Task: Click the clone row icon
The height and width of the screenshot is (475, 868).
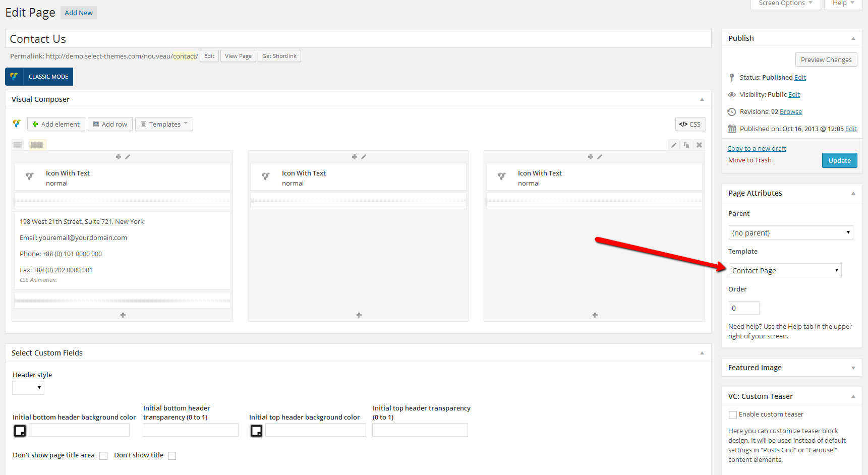Action: [x=686, y=145]
